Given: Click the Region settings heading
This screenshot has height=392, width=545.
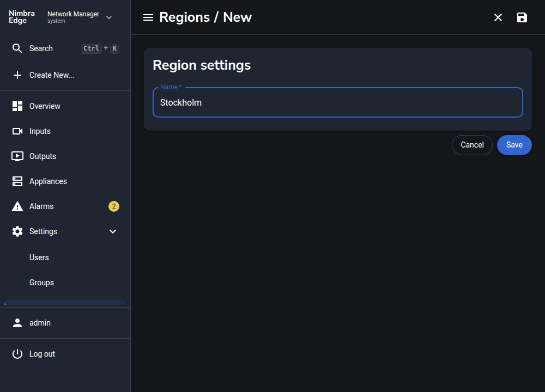Looking at the screenshot, I should 202,65.
